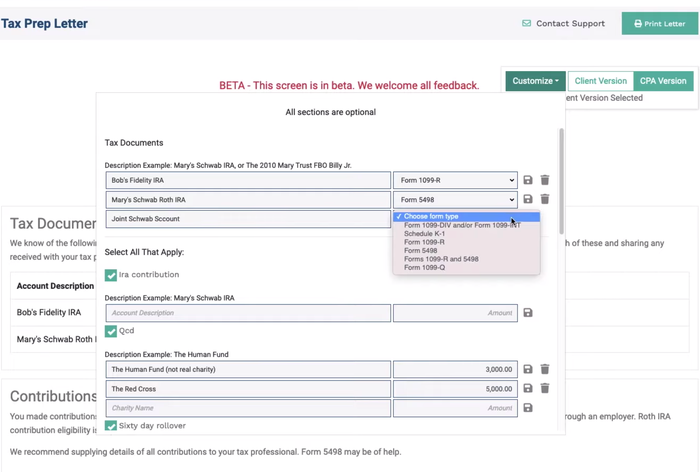Delete the Bob's Fidelity IRA row

click(545, 180)
